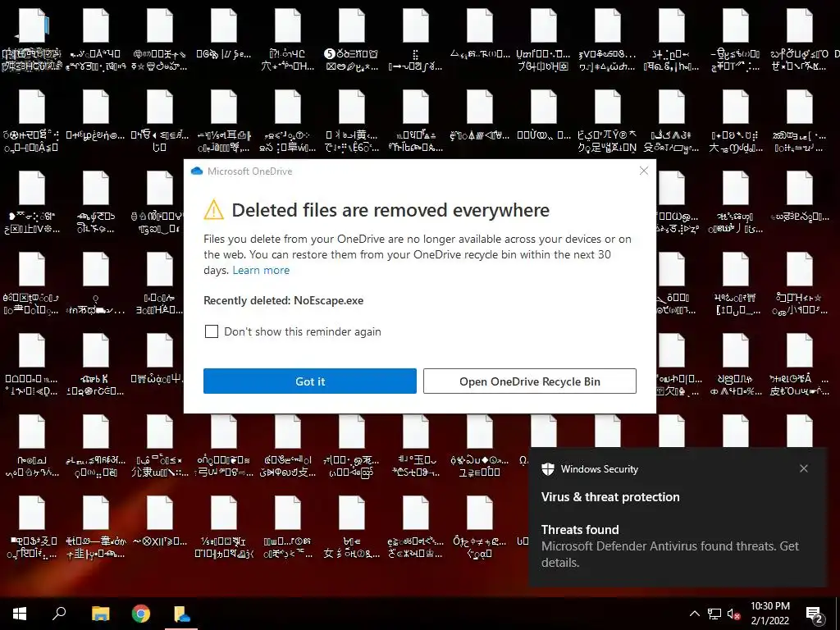Open the Windows Start menu
840x630 pixels.
click(x=20, y=614)
